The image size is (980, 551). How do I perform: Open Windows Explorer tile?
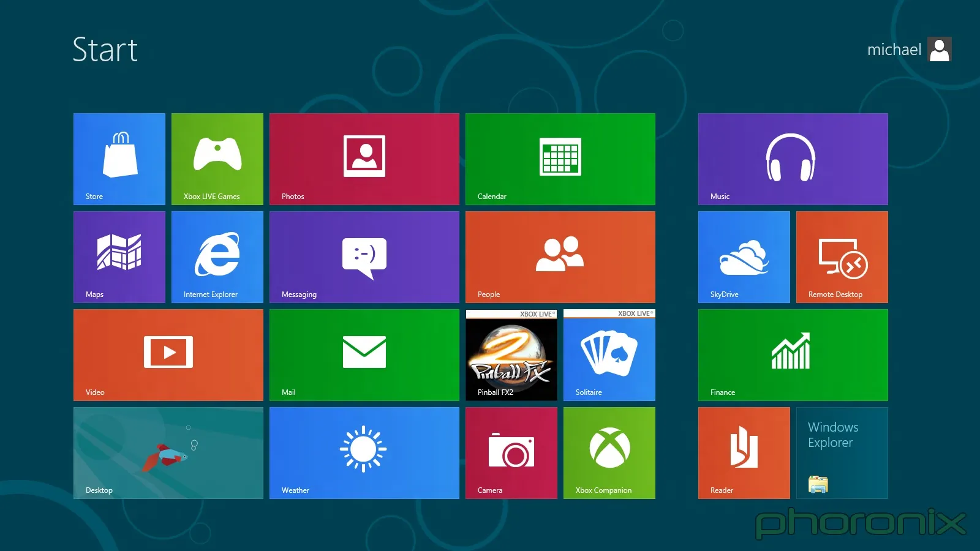842,453
